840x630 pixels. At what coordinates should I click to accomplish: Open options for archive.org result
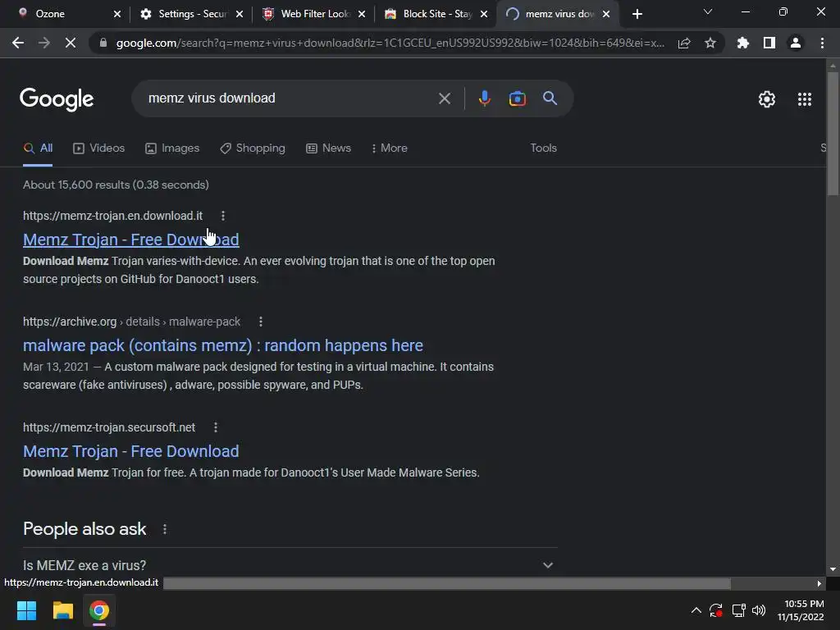click(x=261, y=322)
